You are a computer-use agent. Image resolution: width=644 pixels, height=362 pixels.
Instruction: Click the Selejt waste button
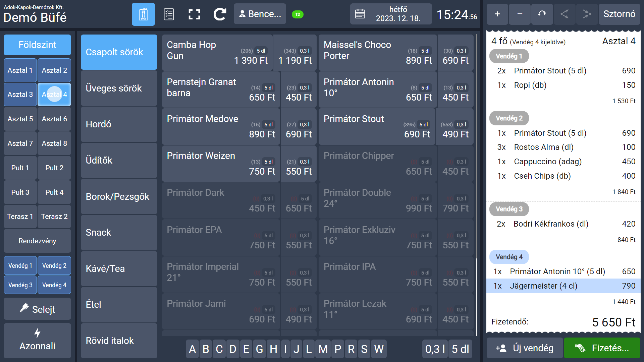(x=37, y=309)
